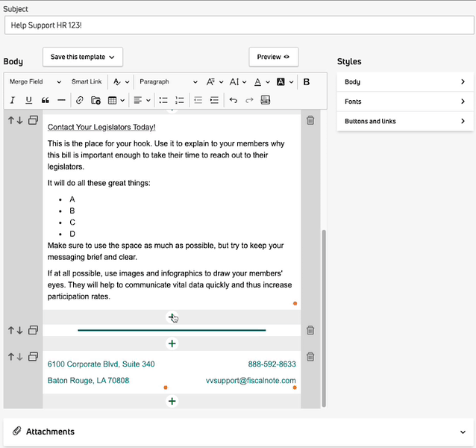Viewport: 476px width, 448px height.
Task: Click the Preview button
Action: click(274, 57)
